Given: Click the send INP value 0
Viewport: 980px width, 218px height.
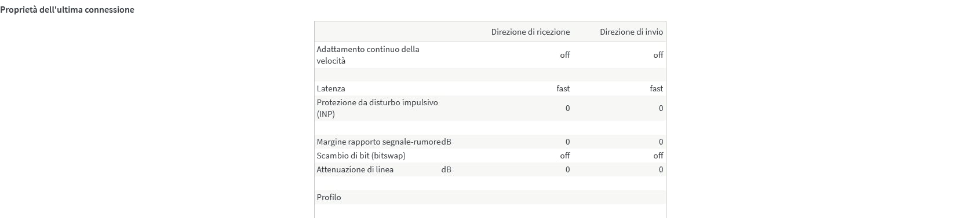Looking at the screenshot, I should point(661,108).
